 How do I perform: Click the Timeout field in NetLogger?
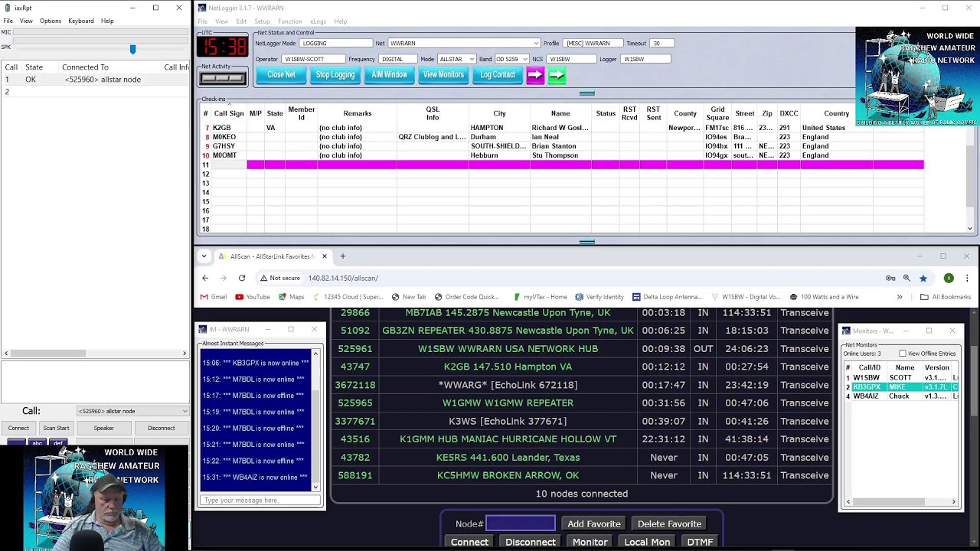[661, 44]
